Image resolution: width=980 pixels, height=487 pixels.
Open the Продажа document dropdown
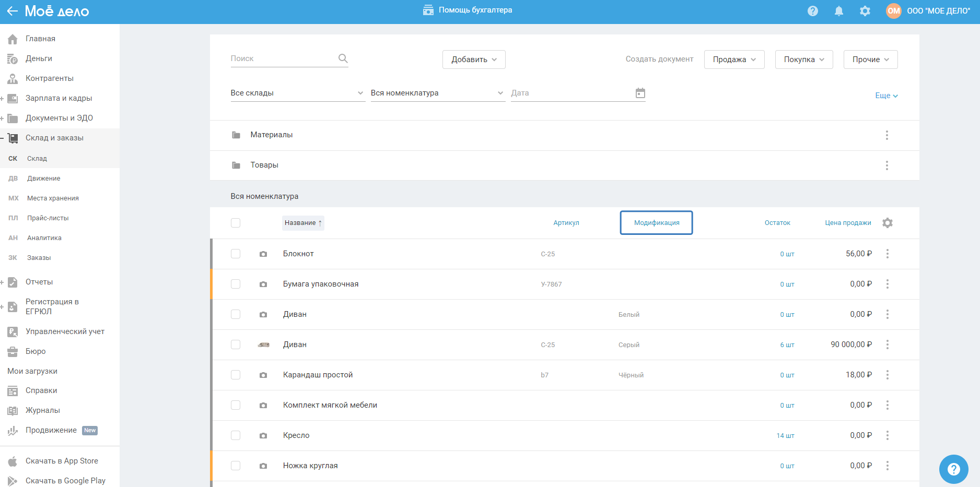click(x=734, y=60)
